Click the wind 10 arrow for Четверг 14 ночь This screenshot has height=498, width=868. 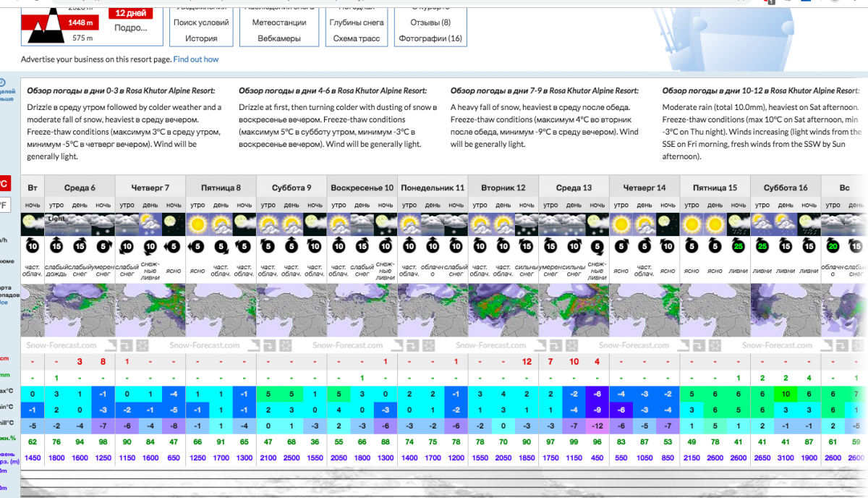668,247
